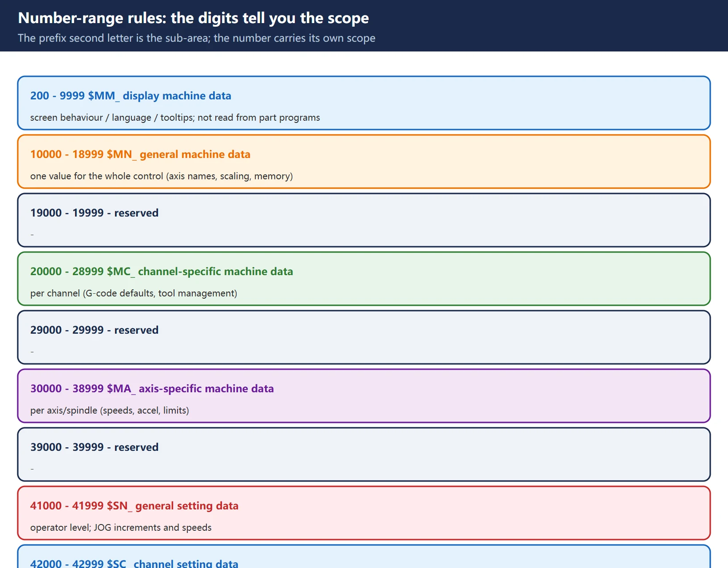Select the "39000 - 39999 - reserved" title
Viewport: 728px width, 568px height.
94,447
